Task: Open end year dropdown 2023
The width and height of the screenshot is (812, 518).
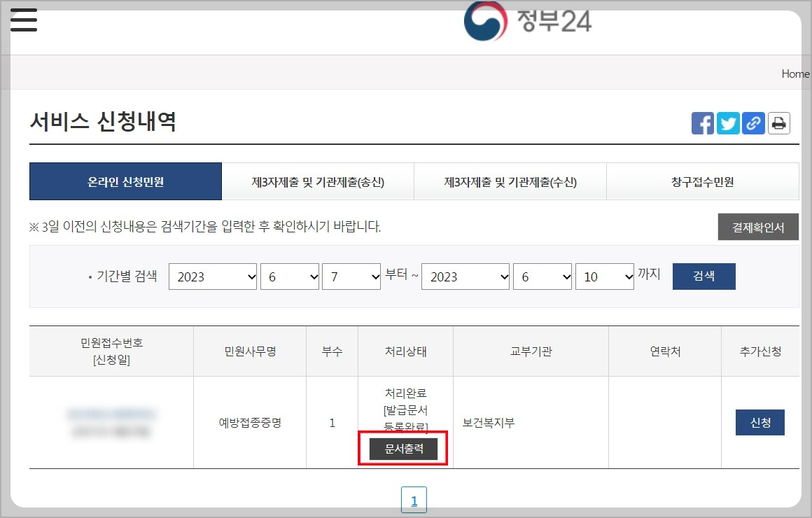Action: tap(465, 276)
